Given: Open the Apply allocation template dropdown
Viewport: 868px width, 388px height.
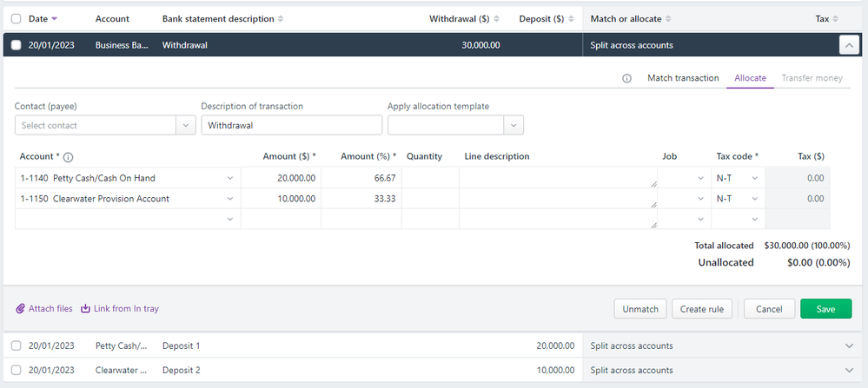Looking at the screenshot, I should (x=514, y=126).
